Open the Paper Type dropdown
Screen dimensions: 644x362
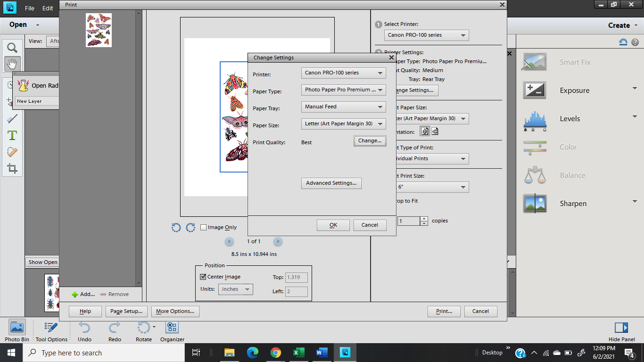343,90
